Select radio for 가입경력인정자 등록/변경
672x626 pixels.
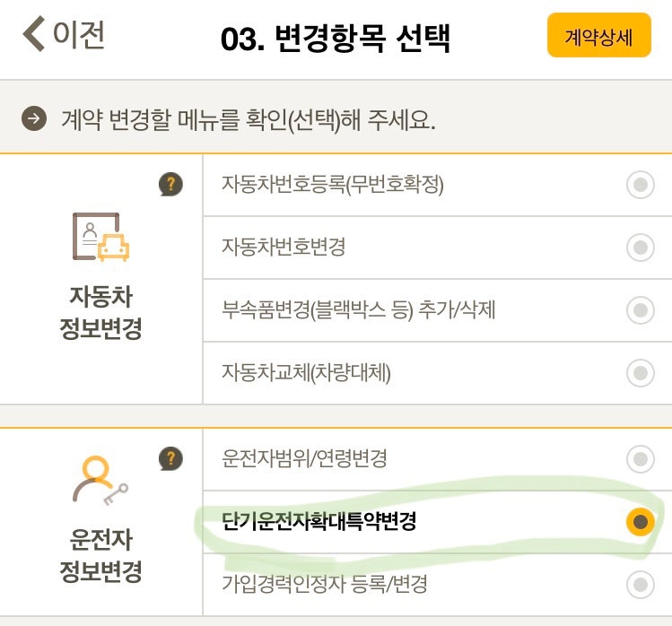640,585
